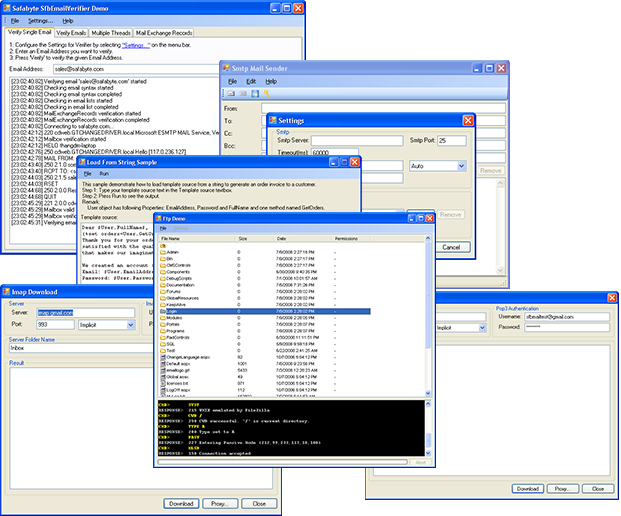Click Cancel button in Settings dialog
Image resolution: width=621 pixels, height=516 pixels.
(x=451, y=247)
